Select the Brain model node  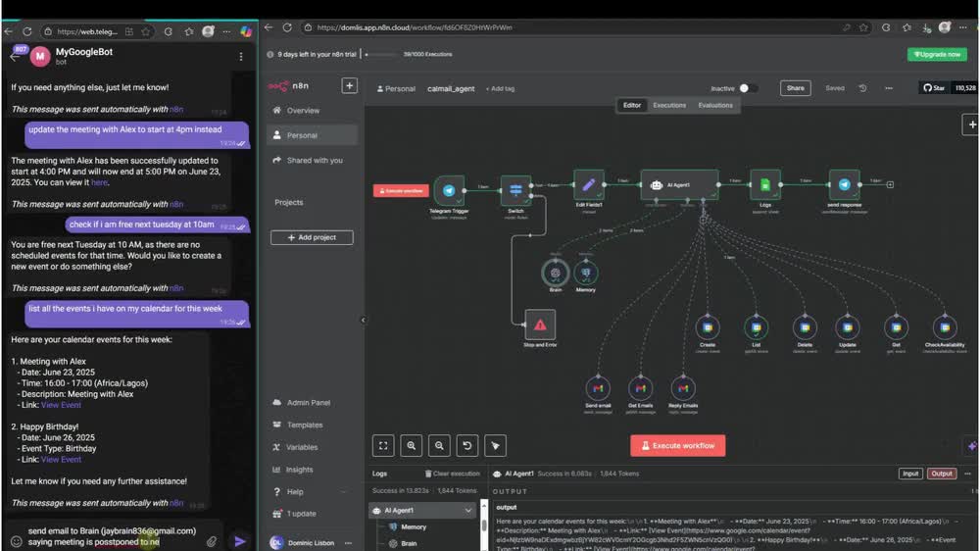[555, 273]
